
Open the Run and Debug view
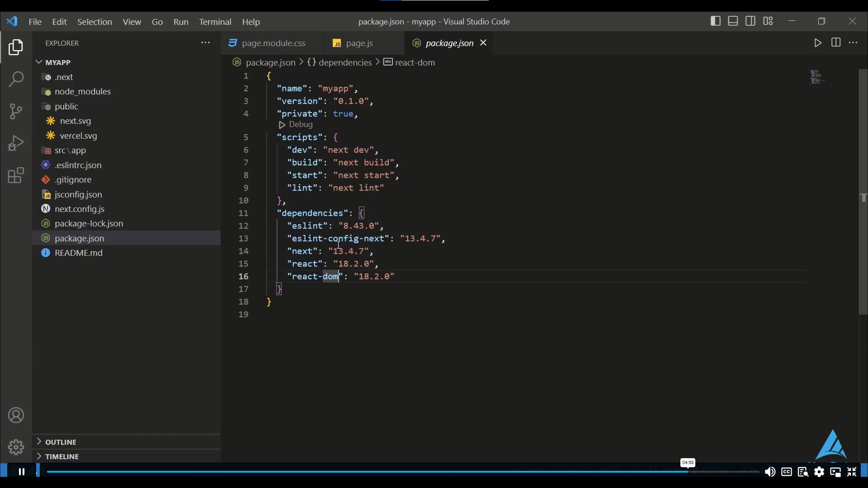click(x=16, y=143)
